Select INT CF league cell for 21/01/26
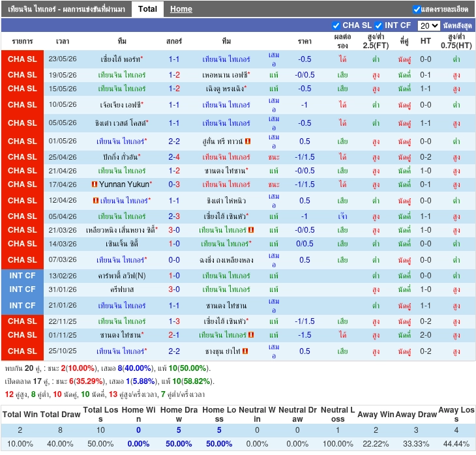This screenshot has width=476, height=455. (22, 305)
